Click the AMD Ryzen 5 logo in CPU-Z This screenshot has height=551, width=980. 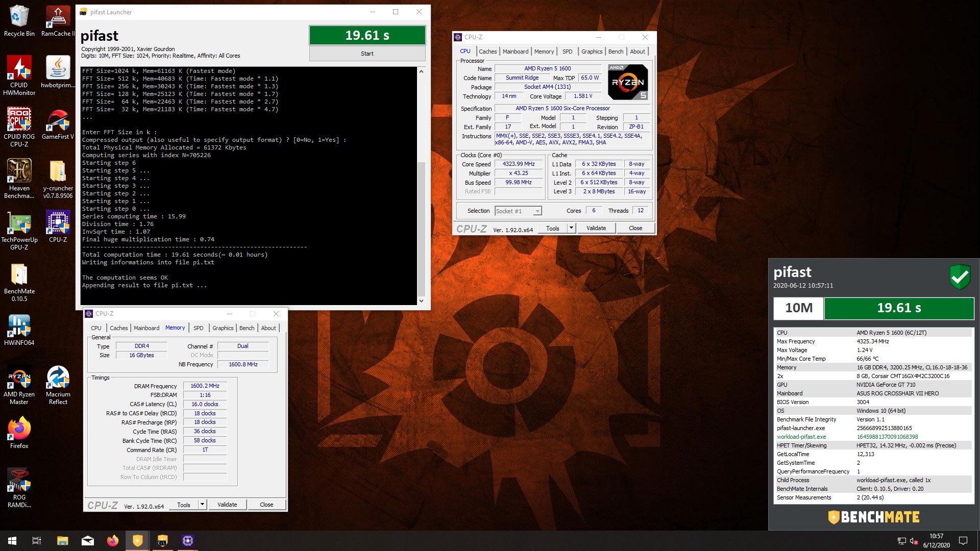pyautogui.click(x=628, y=82)
